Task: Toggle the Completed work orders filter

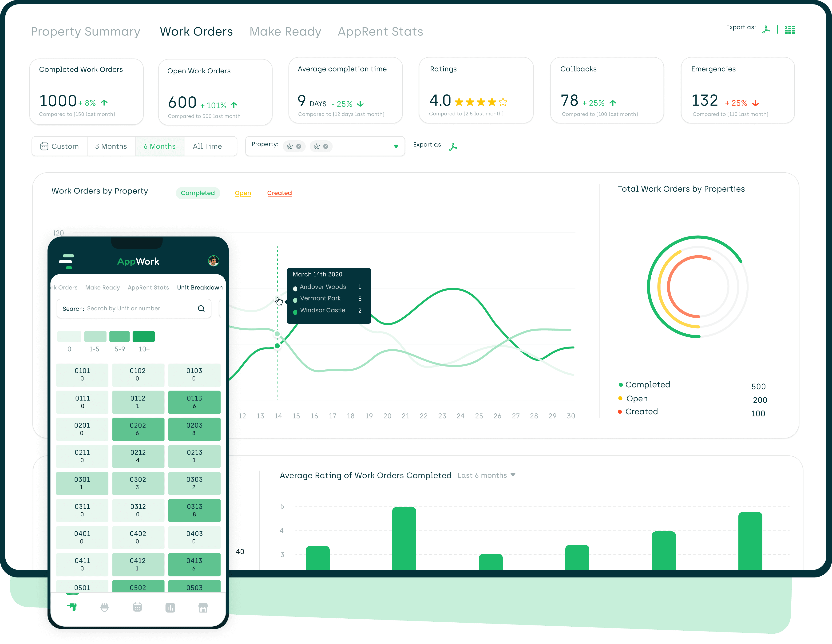Action: 197,193
